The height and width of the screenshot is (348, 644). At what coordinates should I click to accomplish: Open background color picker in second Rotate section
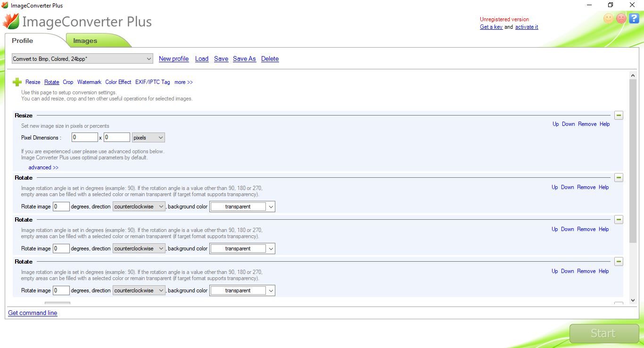242,249
